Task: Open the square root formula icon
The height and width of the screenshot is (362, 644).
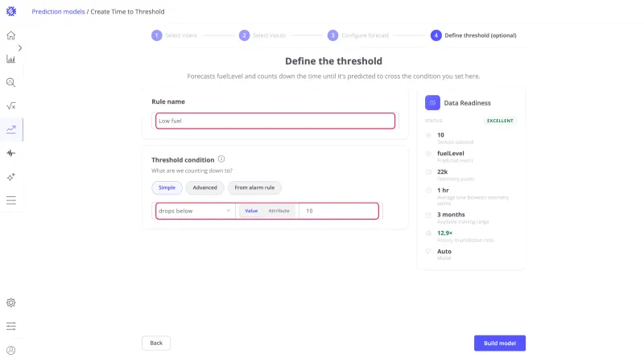Action: coord(11,106)
